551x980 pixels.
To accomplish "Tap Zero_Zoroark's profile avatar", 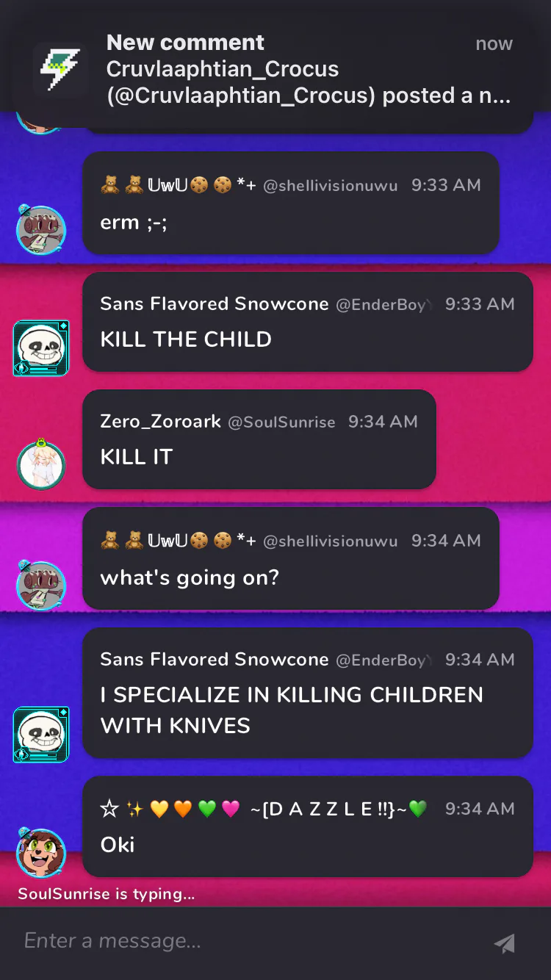I will click(41, 464).
